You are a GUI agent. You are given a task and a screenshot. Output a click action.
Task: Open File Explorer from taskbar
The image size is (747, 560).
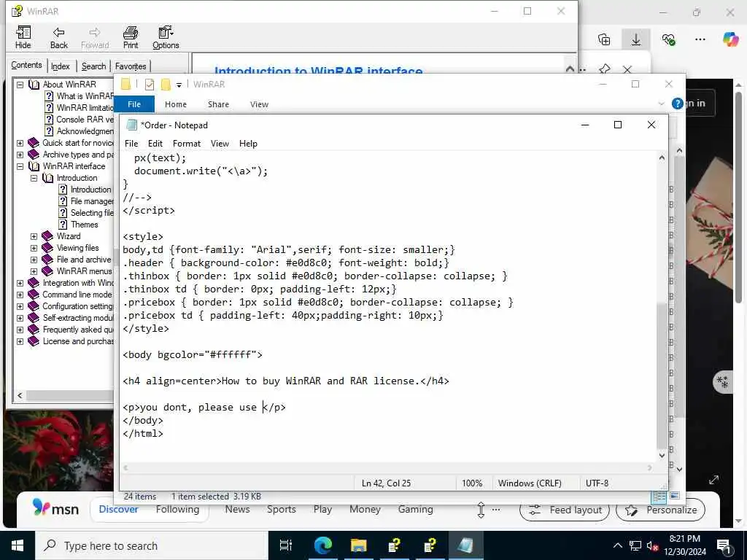point(358,545)
